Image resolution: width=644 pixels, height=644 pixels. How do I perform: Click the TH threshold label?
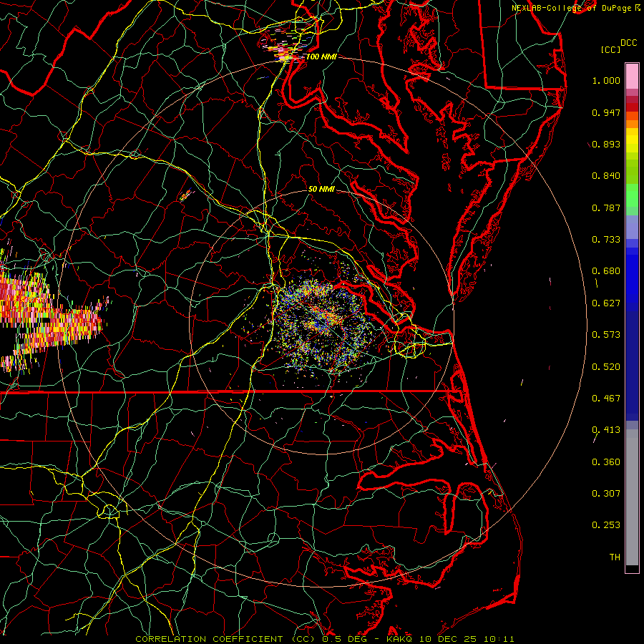click(x=615, y=557)
